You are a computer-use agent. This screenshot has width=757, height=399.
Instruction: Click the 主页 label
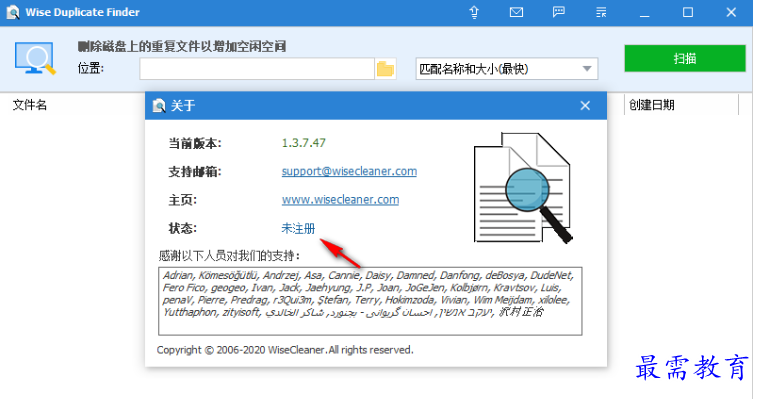coord(182,200)
